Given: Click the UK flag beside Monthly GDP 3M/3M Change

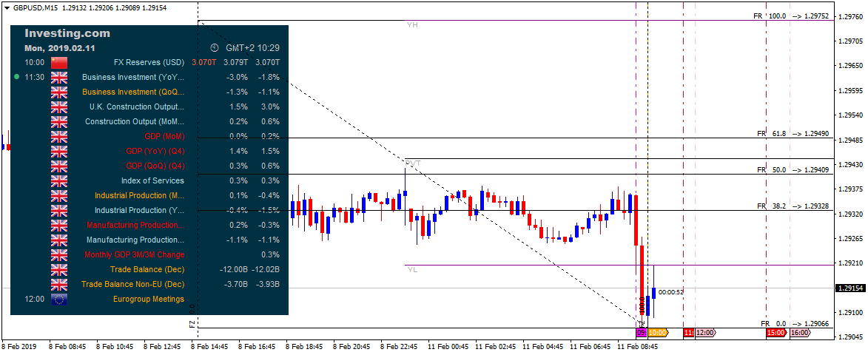Looking at the screenshot, I should click(58, 254).
